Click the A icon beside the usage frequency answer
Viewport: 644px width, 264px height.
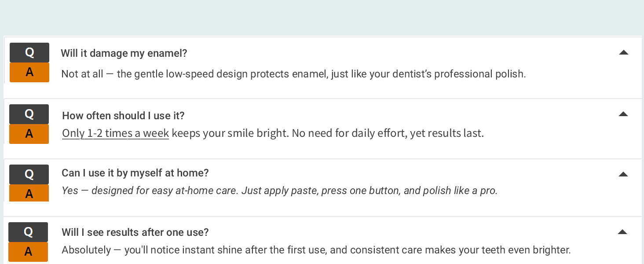[29, 134]
